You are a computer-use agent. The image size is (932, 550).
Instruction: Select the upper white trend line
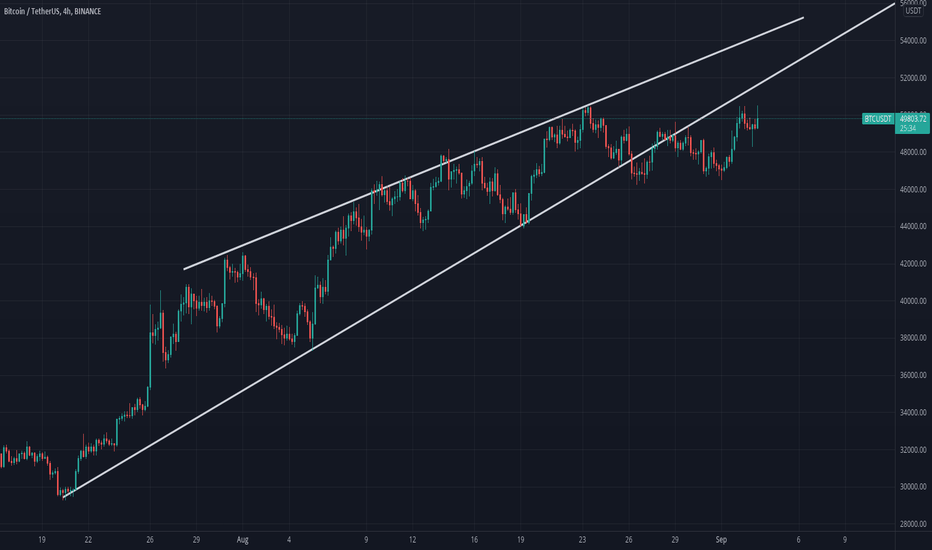(493, 144)
